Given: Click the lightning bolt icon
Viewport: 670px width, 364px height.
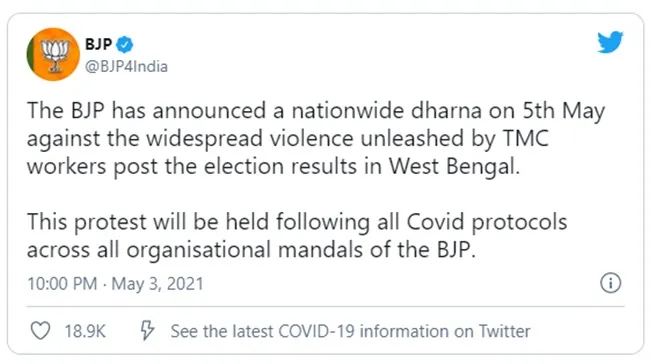Looking at the screenshot, I should point(147,330).
